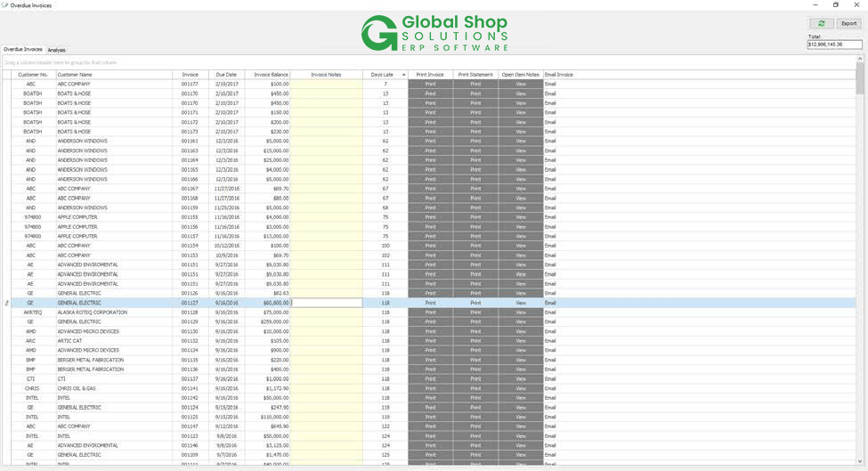This screenshot has height=471, width=868.
Task: Print statement for invoice 001130
Action: (475, 331)
